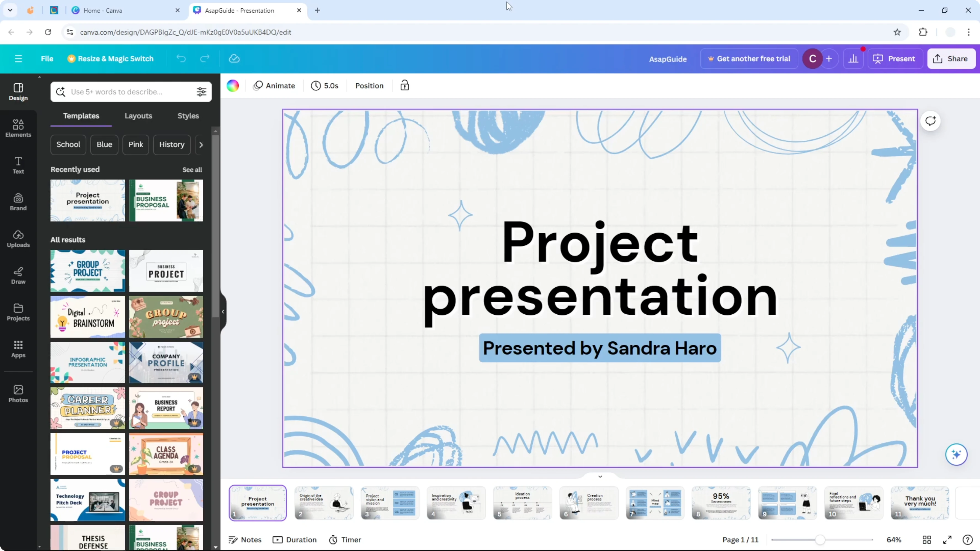
Task: Click See all recently used
Action: point(192,170)
